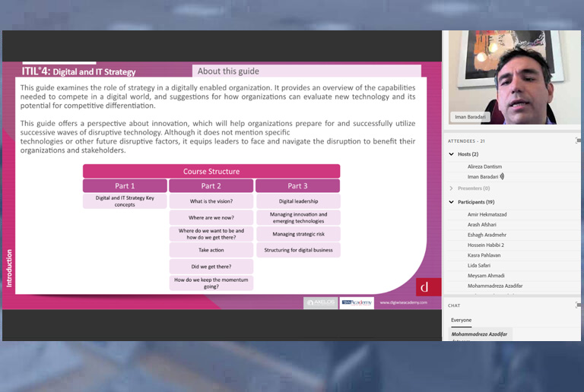
Task: Select the Everyone chat tab
Action: point(462,320)
